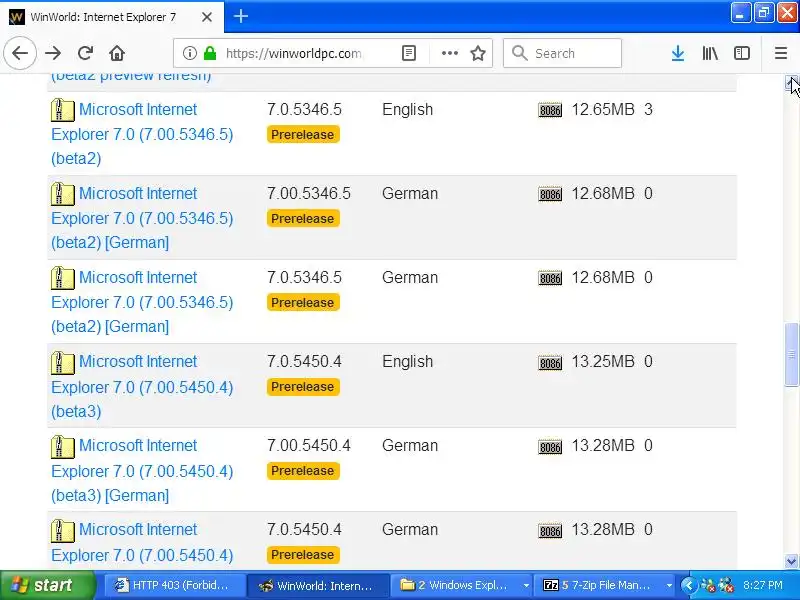Click zip icon of German 7.00.5450.4 version row
800x600 pixels.
63,446
